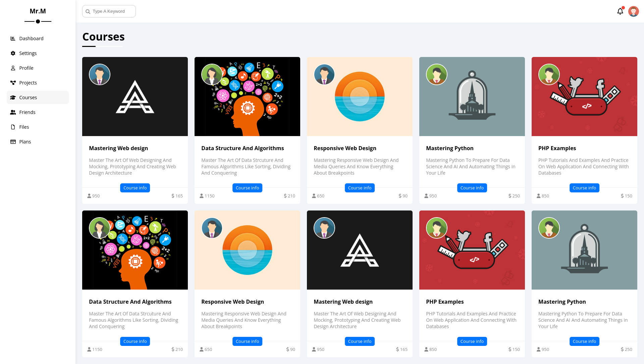Click the Mr.M logo title
Viewport: 644px width, 364px height.
(x=38, y=11)
